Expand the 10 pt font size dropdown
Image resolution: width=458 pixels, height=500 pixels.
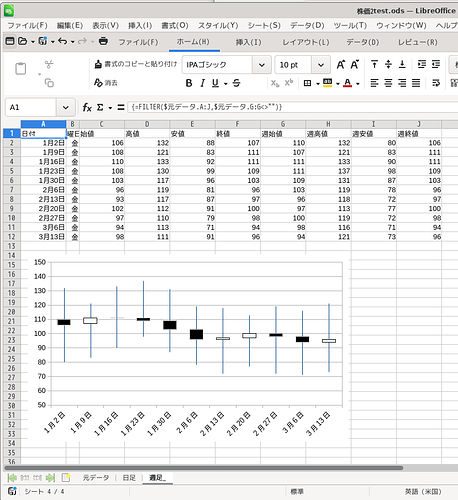point(321,65)
